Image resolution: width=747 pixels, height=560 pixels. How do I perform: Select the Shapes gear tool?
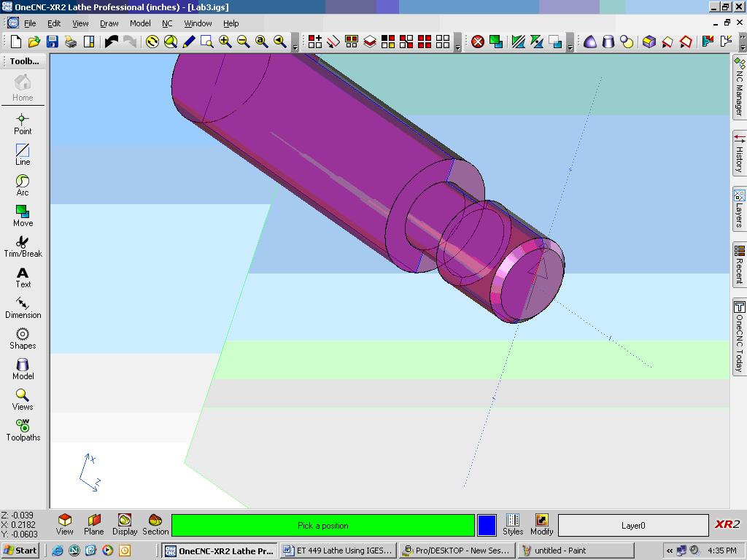[23, 338]
